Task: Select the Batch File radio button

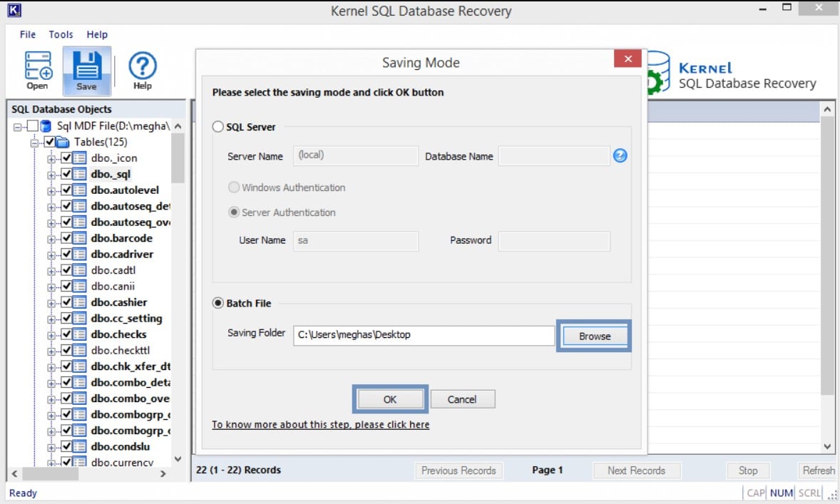Action: (218, 303)
